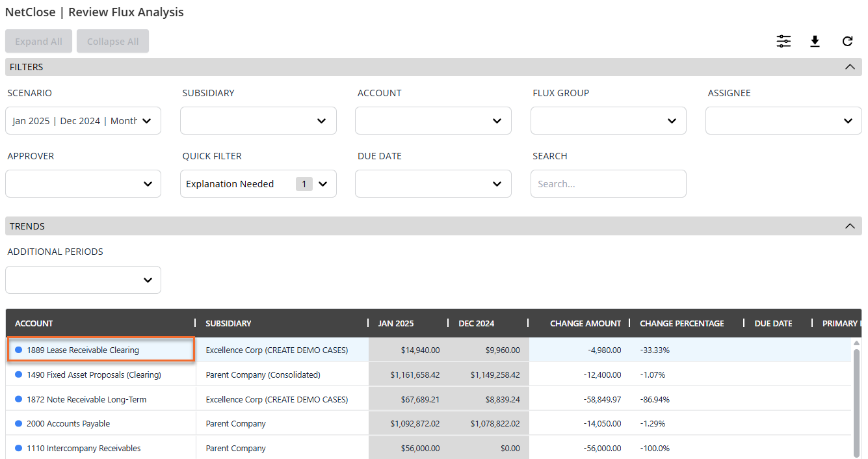Viewport: 868px width, 459px height.
Task: Open the Subsidiary dropdown
Action: [258, 121]
